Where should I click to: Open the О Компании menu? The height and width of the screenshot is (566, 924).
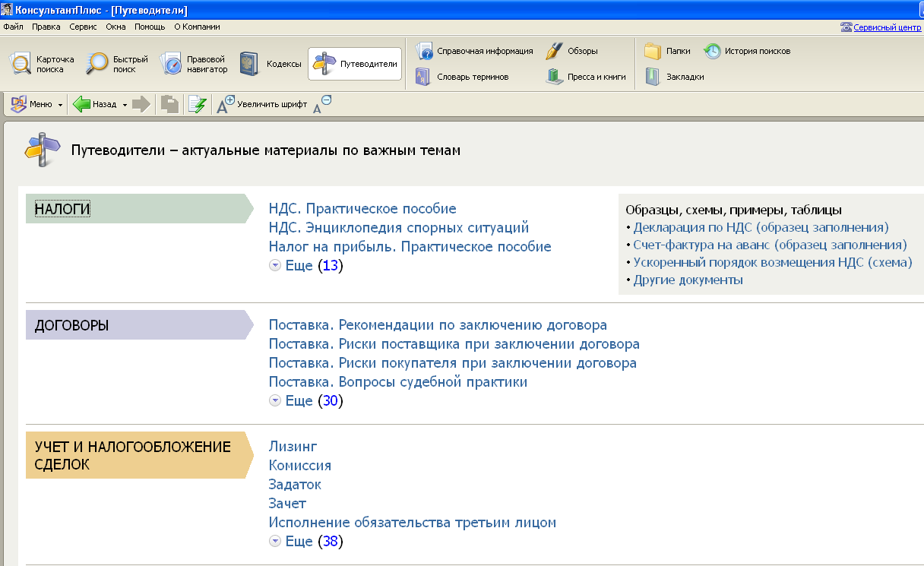point(198,27)
